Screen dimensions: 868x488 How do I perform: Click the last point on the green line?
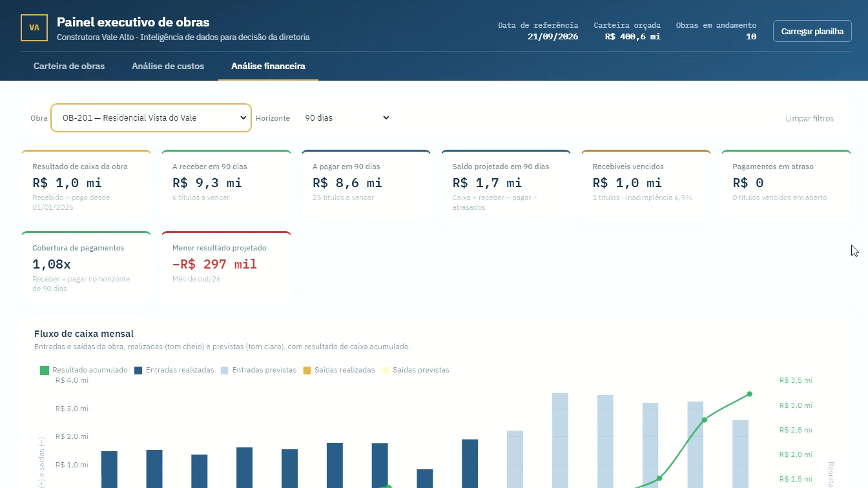pos(750,394)
